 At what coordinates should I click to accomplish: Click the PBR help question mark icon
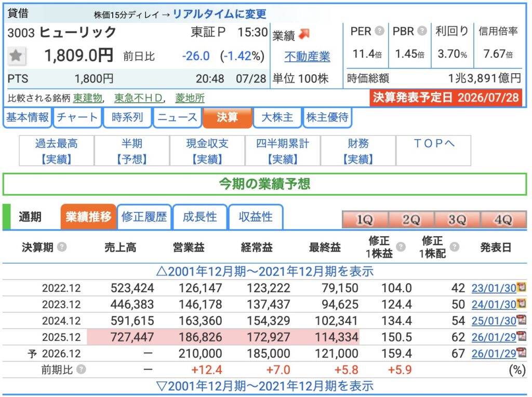pos(422,31)
